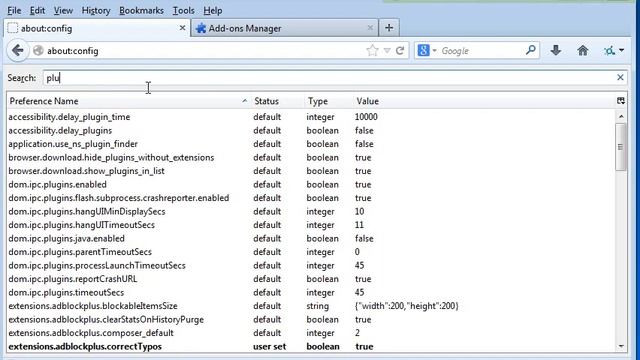Go to the Home page icon

pos(582,51)
